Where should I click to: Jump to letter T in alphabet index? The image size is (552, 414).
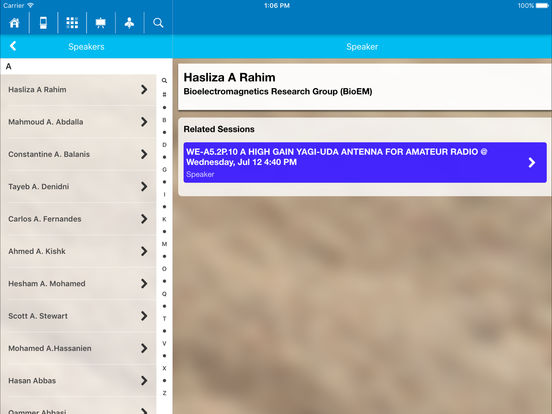click(164, 319)
